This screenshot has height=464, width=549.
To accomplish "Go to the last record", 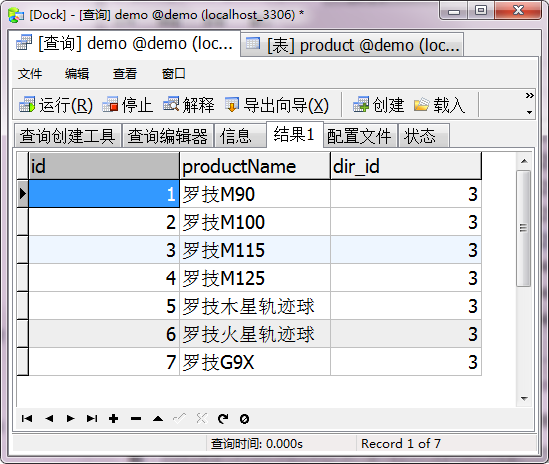I will coord(92,418).
